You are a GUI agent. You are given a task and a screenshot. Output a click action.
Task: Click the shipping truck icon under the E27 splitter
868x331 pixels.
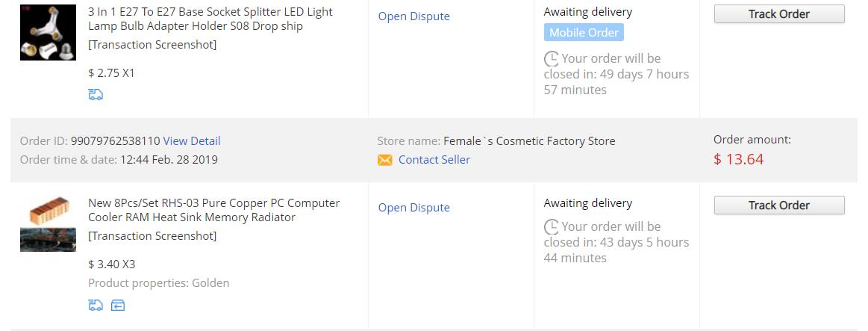point(96,95)
